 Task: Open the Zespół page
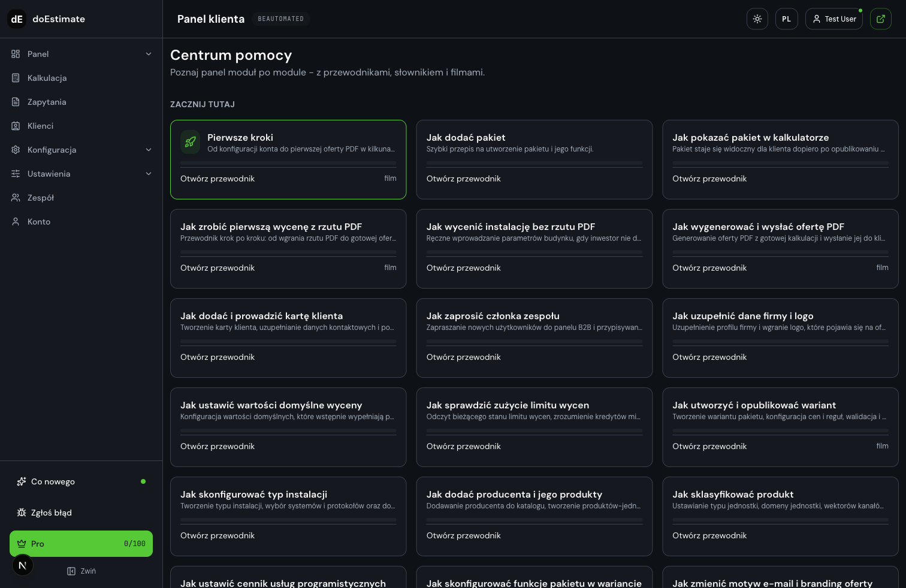click(x=81, y=198)
